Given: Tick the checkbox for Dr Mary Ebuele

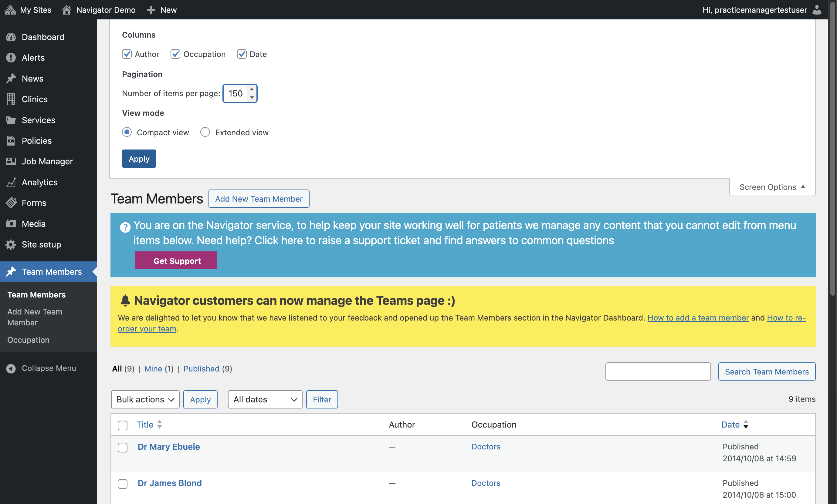Looking at the screenshot, I should [x=123, y=447].
